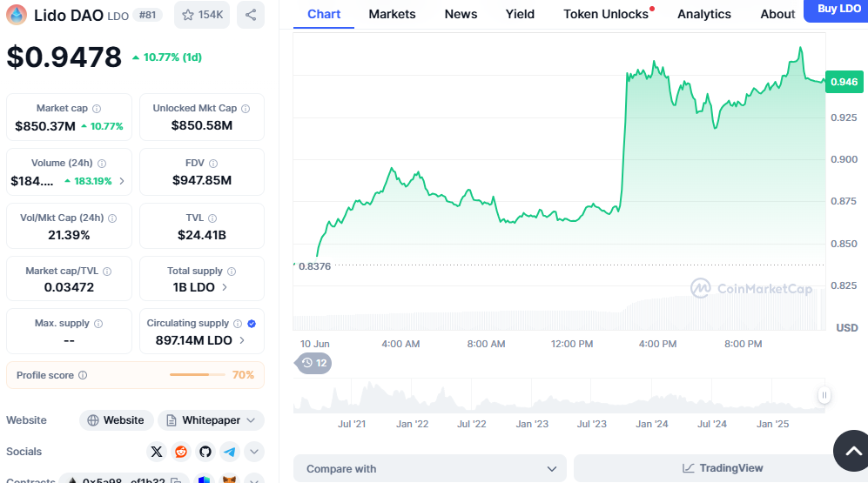Open the About tab
Image resolution: width=868 pixels, height=483 pixels.
coord(777,14)
